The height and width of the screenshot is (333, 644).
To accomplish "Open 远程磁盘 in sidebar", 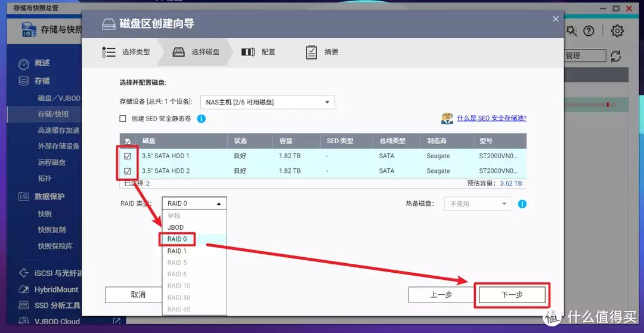I will click(52, 162).
